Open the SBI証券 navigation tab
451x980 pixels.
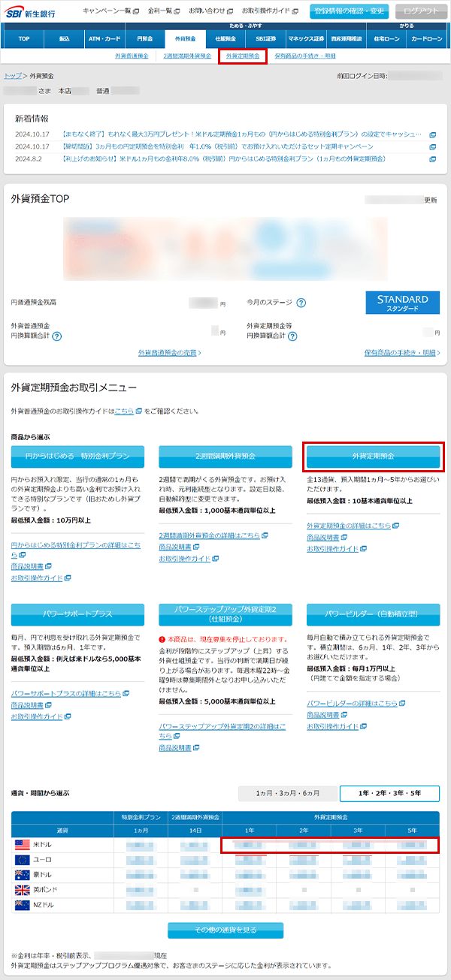click(265, 38)
